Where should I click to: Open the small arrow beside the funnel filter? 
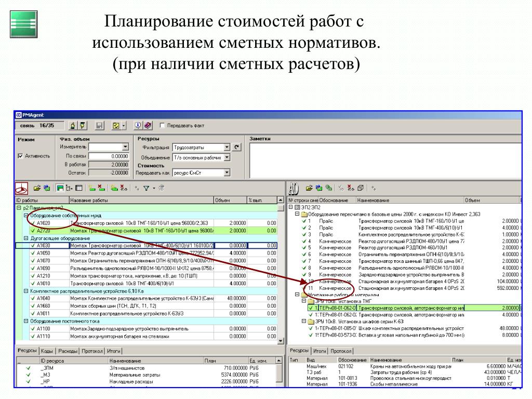pos(154,188)
